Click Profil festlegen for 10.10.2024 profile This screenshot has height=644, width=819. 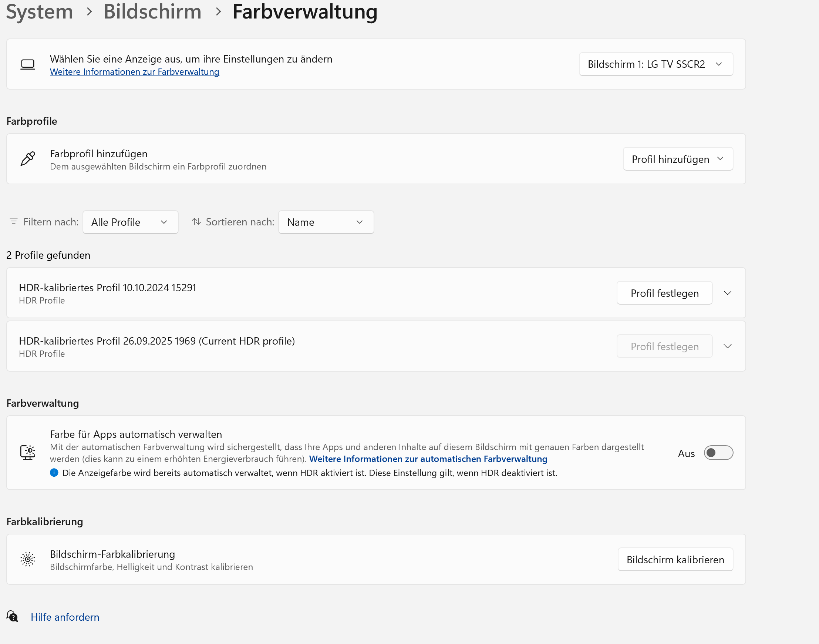click(x=664, y=293)
